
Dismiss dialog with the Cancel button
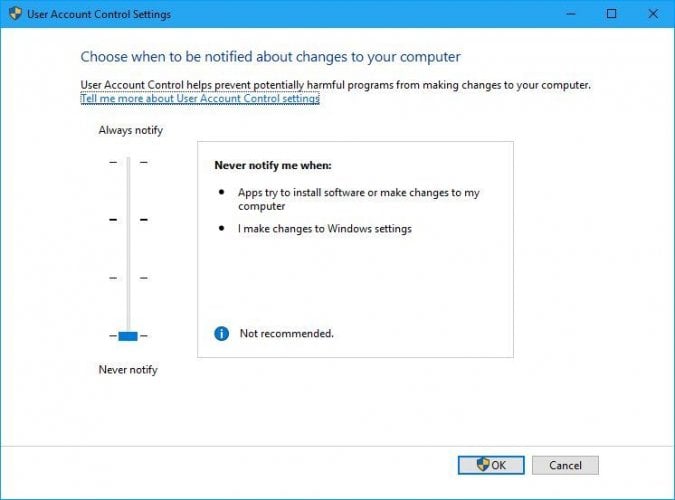click(x=565, y=465)
